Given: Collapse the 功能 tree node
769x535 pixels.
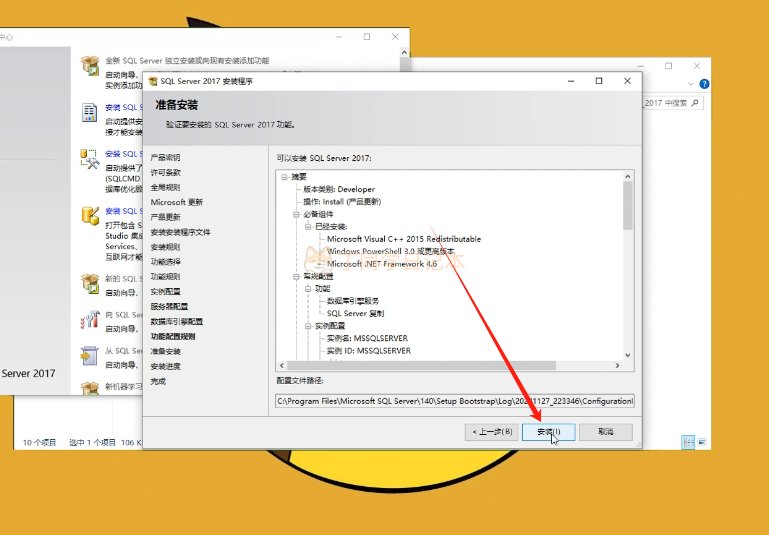Looking at the screenshot, I should pyautogui.click(x=308, y=289).
